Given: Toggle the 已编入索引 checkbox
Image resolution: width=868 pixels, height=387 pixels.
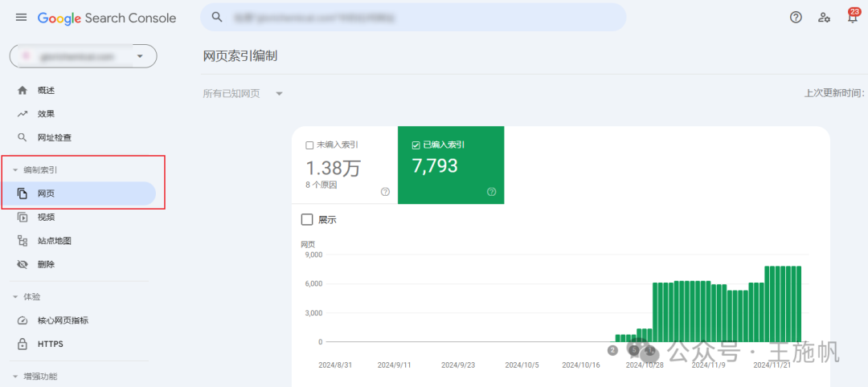Looking at the screenshot, I should pyautogui.click(x=416, y=145).
